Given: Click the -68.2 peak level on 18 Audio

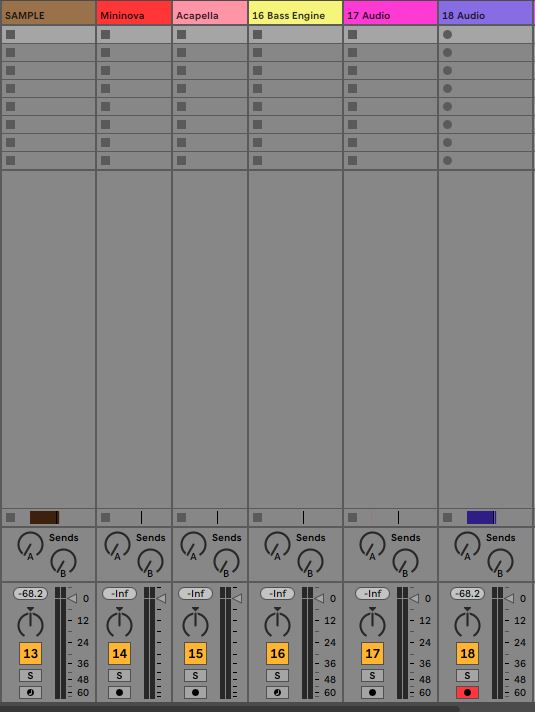Looking at the screenshot, I should 467,593.
